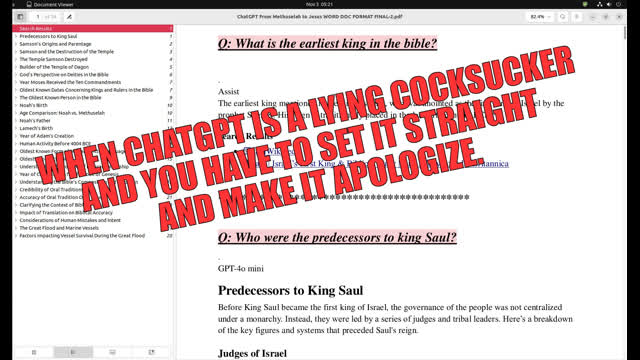640x360 pixels.
Task: Activate the annotate pencil tool
Action: pyautogui.click(x=69, y=17)
